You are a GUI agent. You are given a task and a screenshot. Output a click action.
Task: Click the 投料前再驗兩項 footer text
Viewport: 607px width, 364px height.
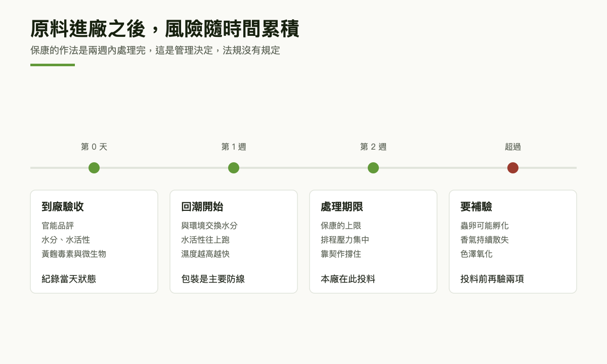pos(492,279)
